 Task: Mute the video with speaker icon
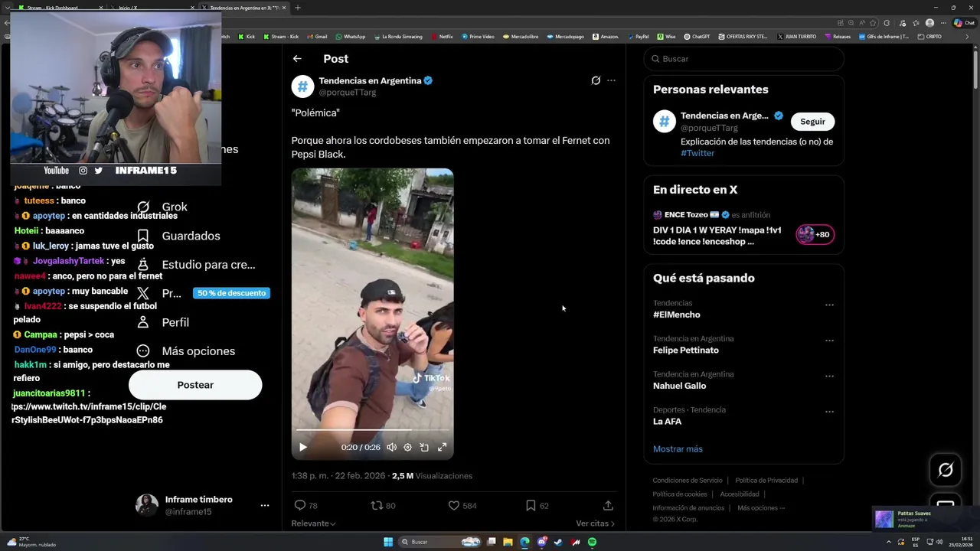click(391, 447)
